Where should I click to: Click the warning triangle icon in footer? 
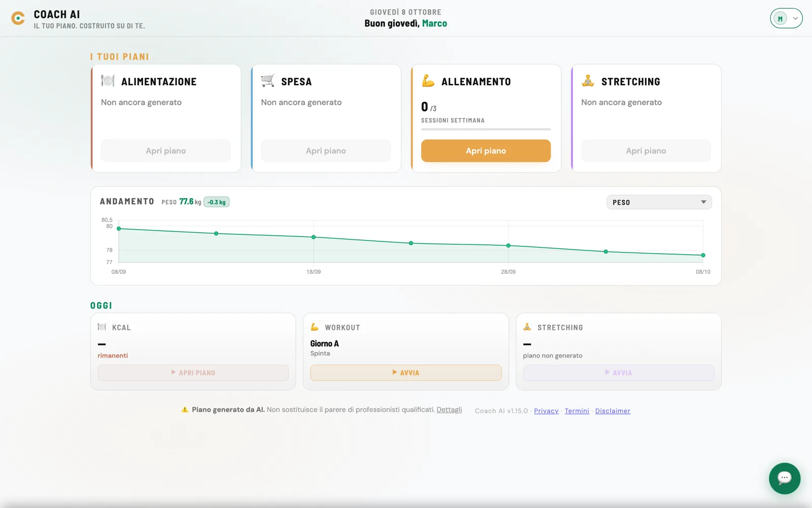(185, 410)
